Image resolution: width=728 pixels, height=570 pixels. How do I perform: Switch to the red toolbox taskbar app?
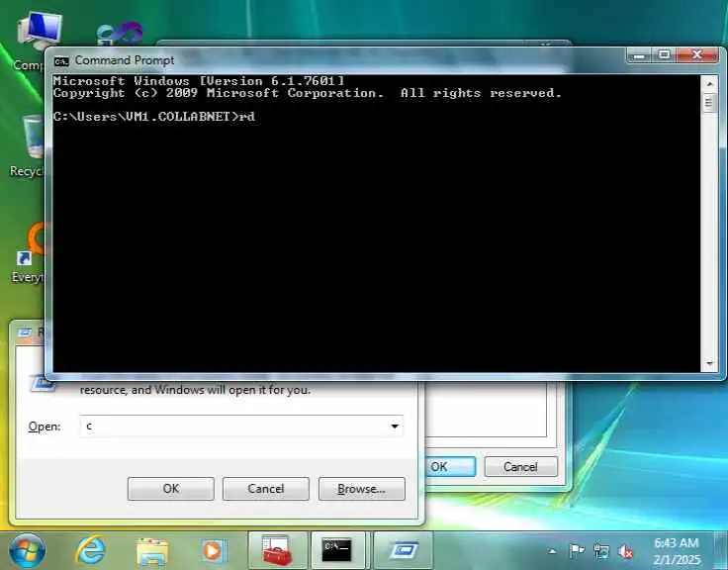[x=277, y=551]
